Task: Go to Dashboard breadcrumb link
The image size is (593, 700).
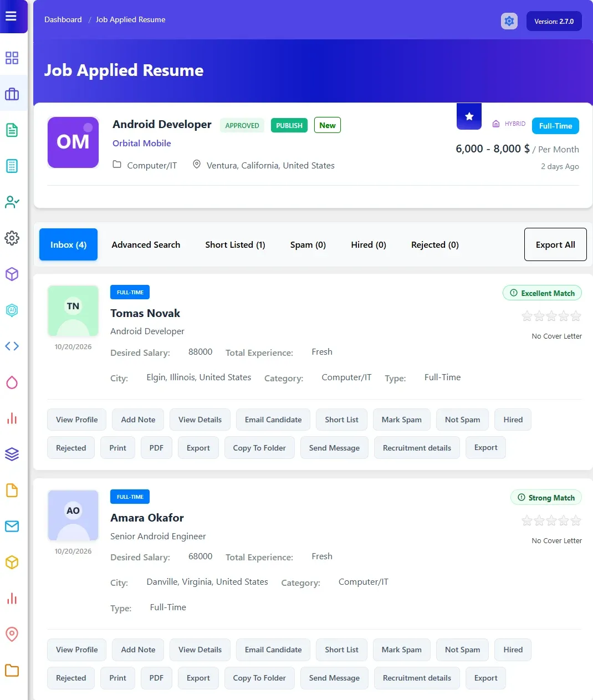Action: [63, 19]
